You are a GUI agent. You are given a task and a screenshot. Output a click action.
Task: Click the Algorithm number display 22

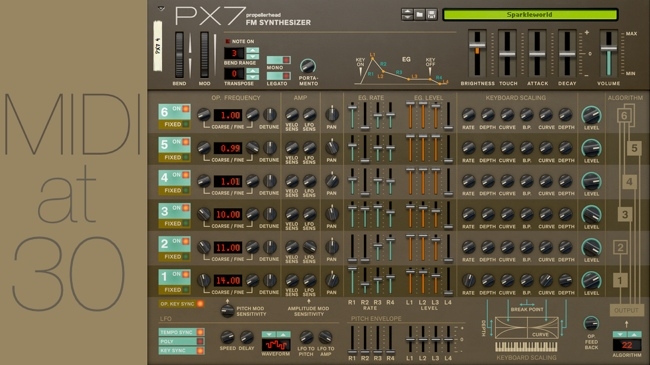point(627,345)
